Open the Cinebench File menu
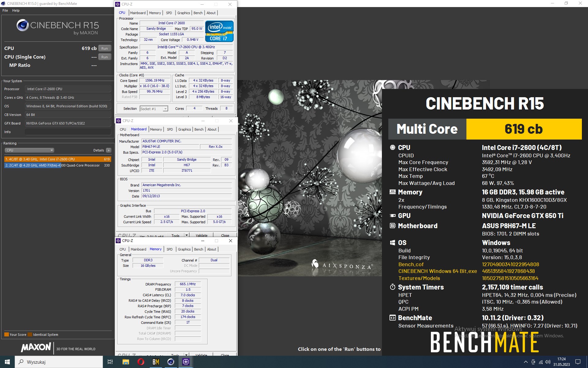Viewport: 588px width, 368px height. (x=5, y=10)
